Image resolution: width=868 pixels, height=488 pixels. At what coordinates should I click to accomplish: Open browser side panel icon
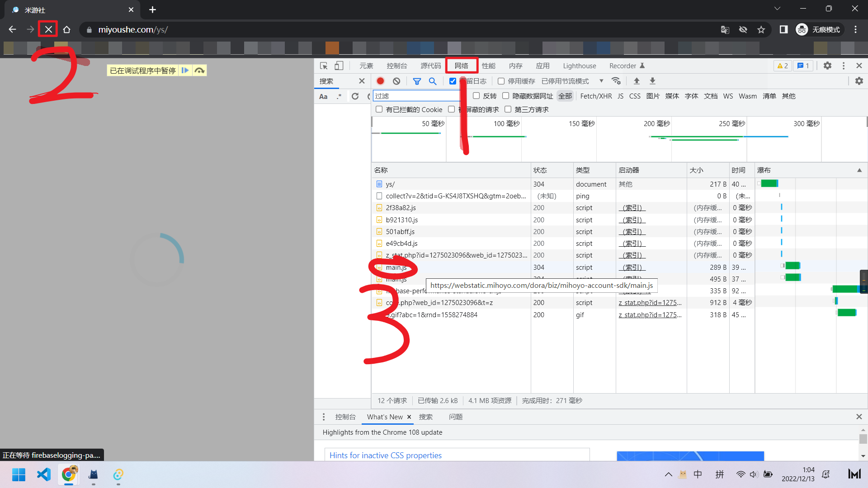pos(783,30)
